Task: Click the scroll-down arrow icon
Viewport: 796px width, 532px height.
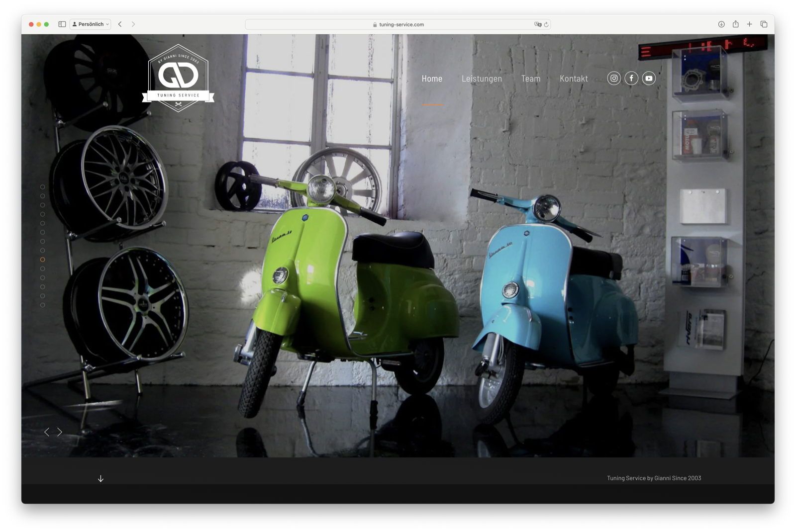Action: (100, 478)
